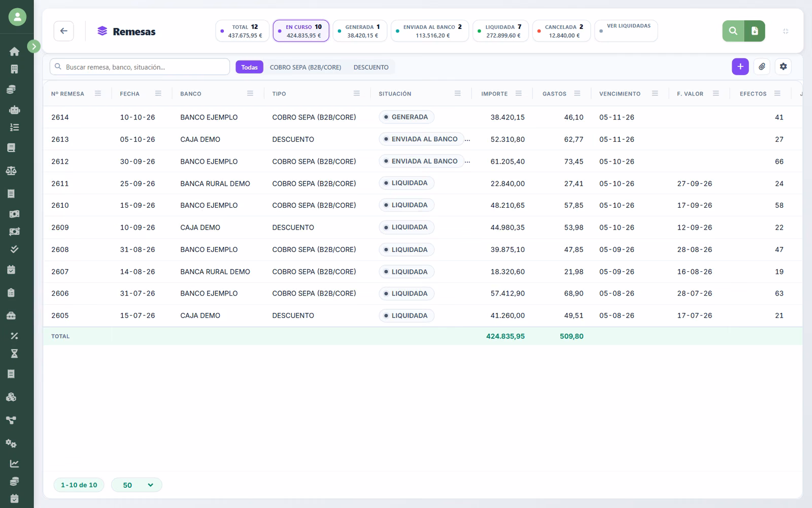Image resolution: width=812 pixels, height=508 pixels.
Task: Expand sidebar with green chevron
Action: [x=33, y=47]
